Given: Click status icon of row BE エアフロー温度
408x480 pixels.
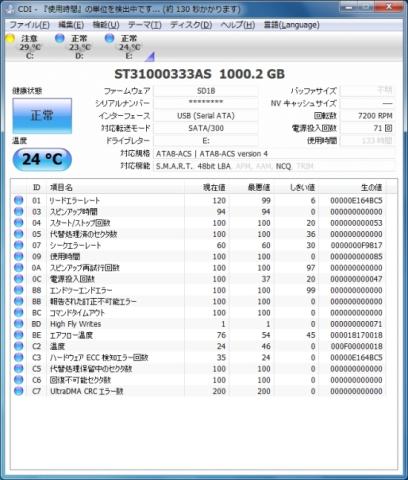Looking at the screenshot, I should point(19,335).
